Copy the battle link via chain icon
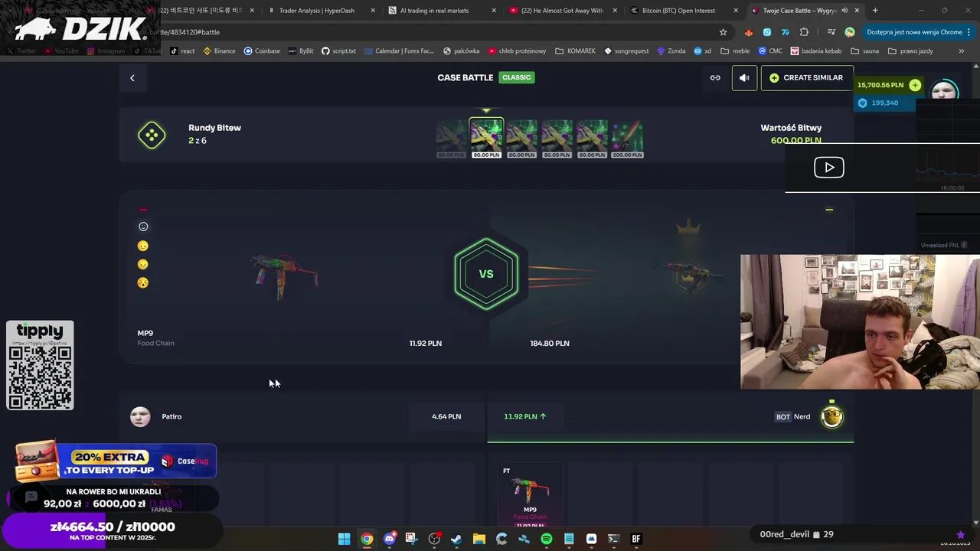The width and height of the screenshot is (980, 551). 715,77
